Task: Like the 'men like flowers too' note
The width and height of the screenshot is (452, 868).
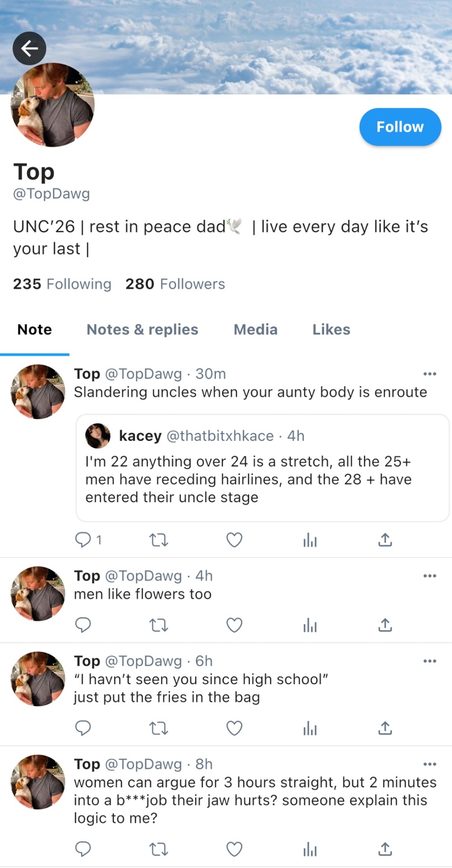Action: [234, 625]
